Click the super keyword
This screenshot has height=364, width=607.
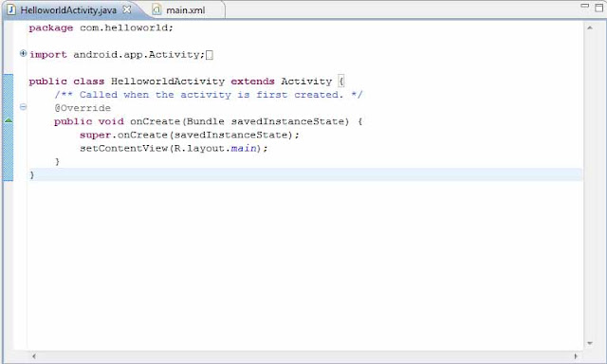(95, 136)
